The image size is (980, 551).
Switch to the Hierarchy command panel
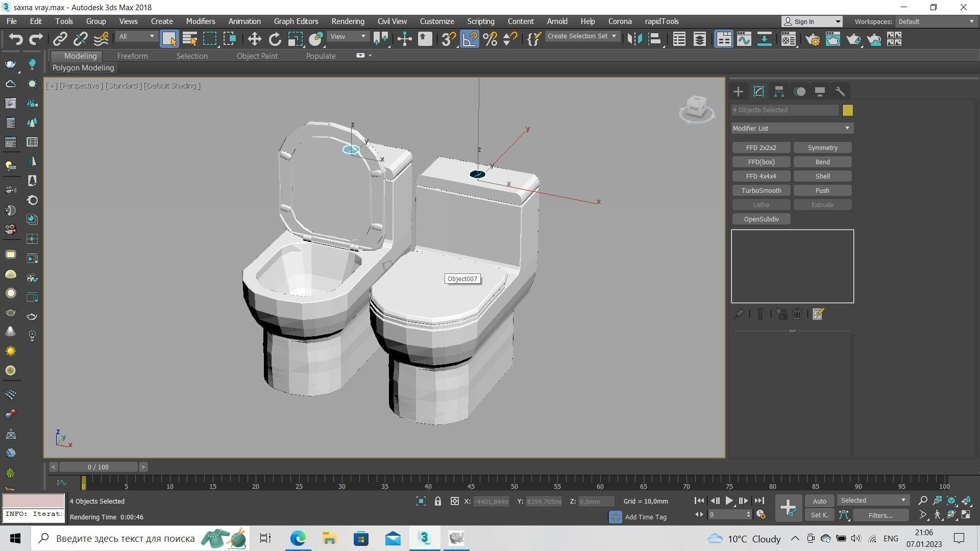coord(779,92)
